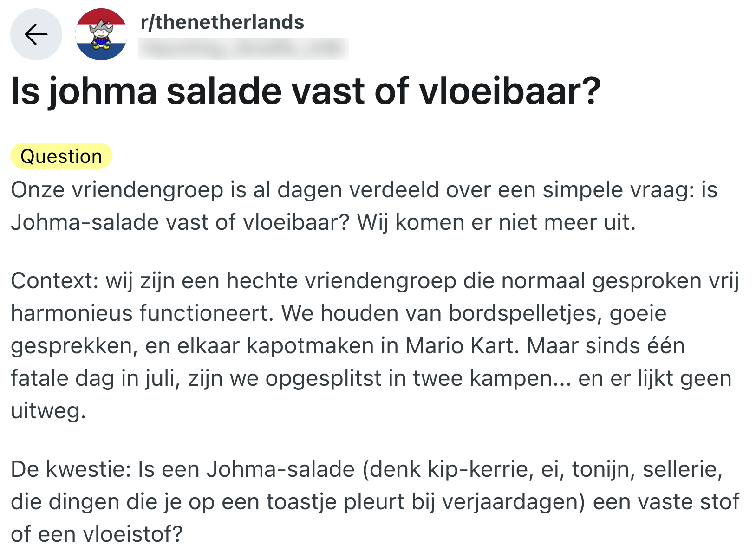Click the word "uitweg." ending the second paragraph
The width and height of the screenshot is (756, 558).
click(48, 411)
